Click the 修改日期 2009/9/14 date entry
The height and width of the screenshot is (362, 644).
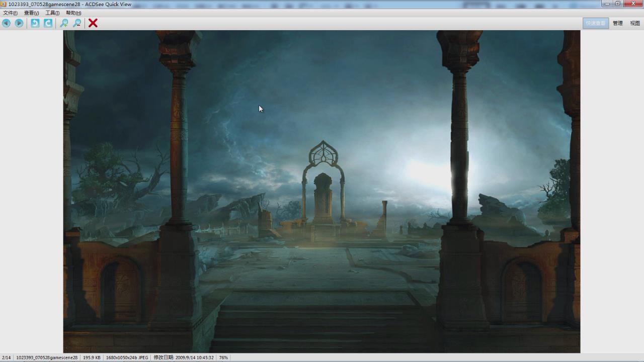pos(184,358)
